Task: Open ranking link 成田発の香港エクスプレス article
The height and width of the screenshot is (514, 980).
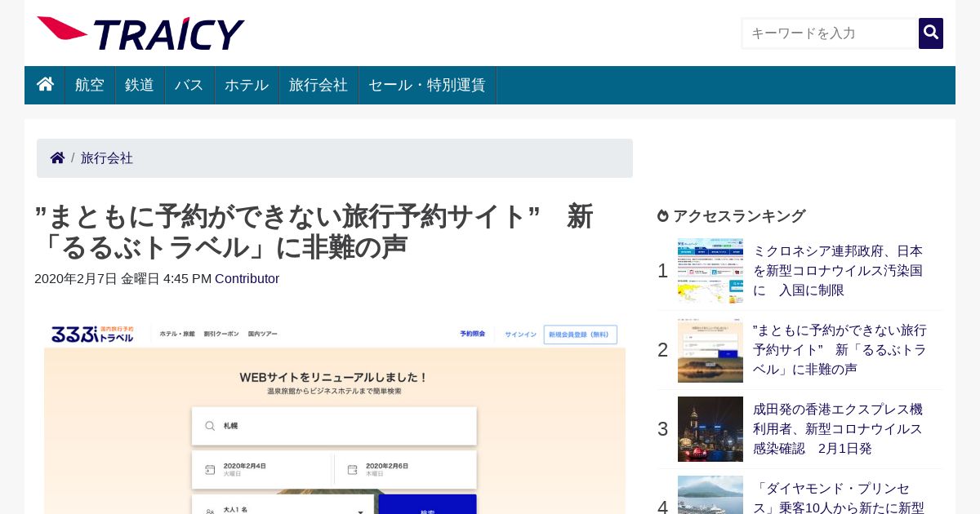Action: [x=839, y=429]
